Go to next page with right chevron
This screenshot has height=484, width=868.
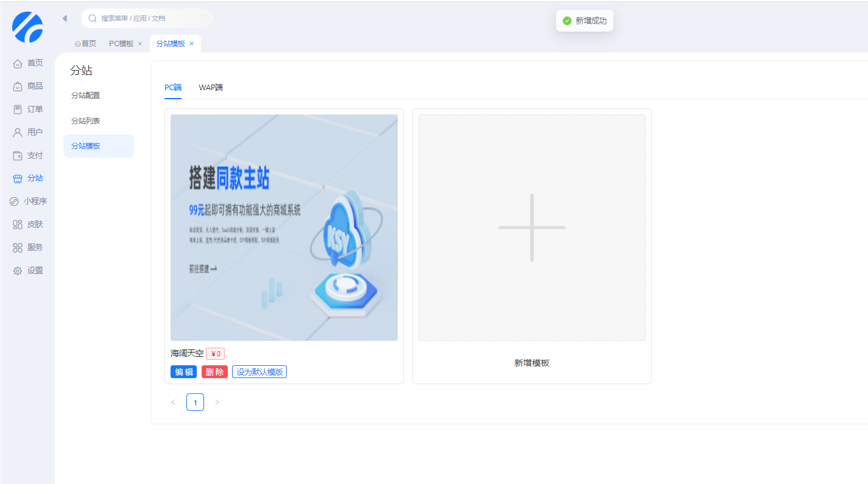pyautogui.click(x=217, y=402)
